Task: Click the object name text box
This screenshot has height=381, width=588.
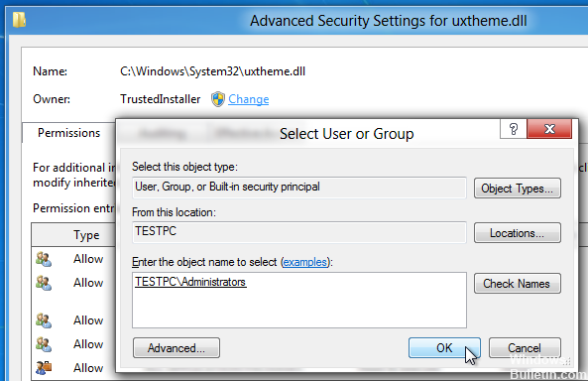Action: click(299, 301)
